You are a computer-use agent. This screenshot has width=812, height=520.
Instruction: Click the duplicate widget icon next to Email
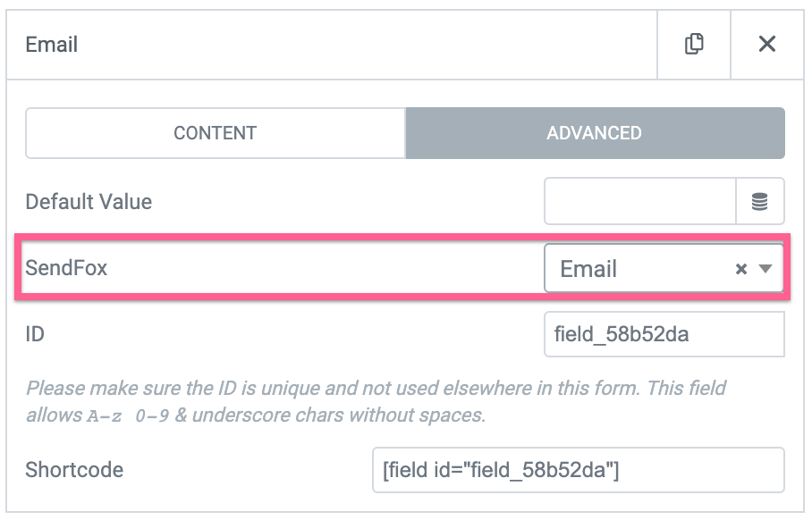click(x=694, y=44)
